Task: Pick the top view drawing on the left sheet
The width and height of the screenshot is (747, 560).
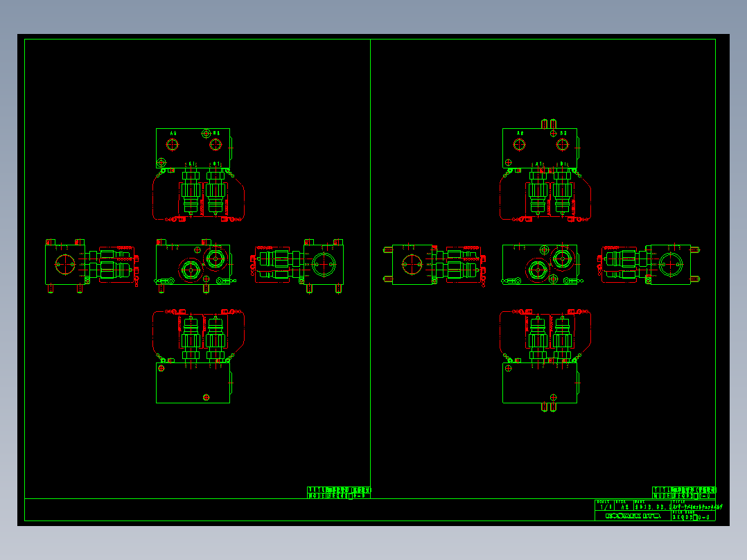Action: tap(198, 175)
